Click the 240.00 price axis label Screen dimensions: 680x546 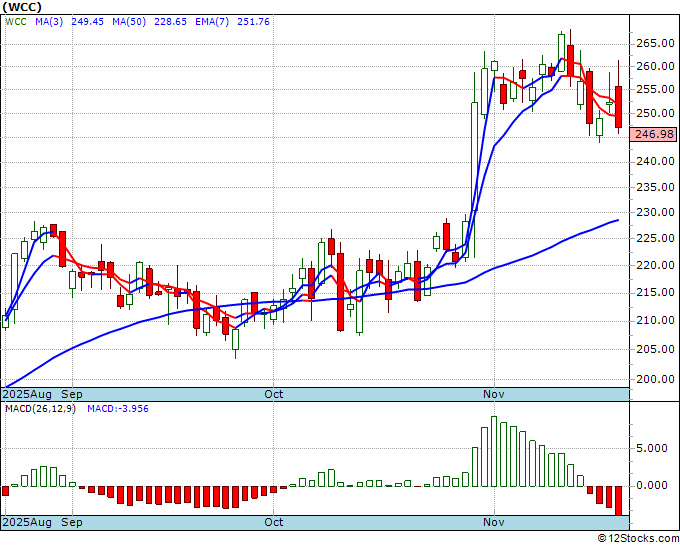coord(655,161)
